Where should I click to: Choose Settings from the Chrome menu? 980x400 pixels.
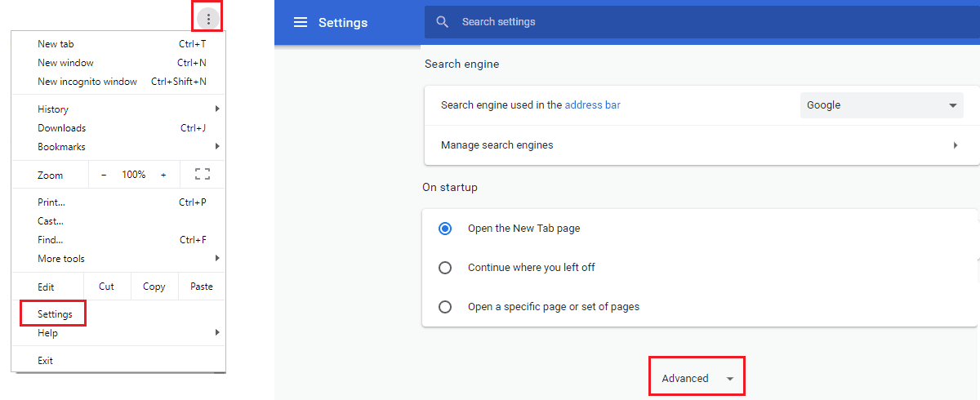[55, 314]
